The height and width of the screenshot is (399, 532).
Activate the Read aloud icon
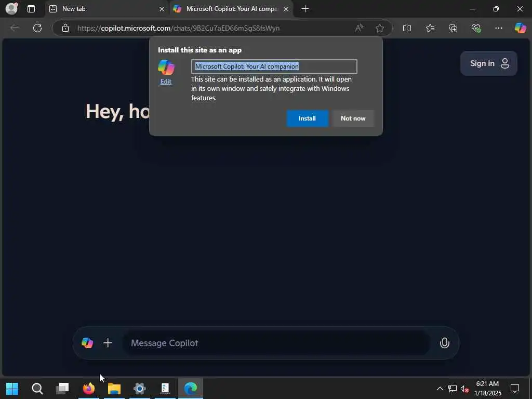(359, 28)
